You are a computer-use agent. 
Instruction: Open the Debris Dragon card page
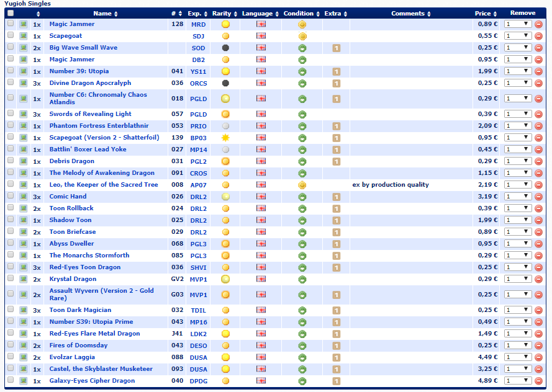pyautogui.click(x=72, y=161)
